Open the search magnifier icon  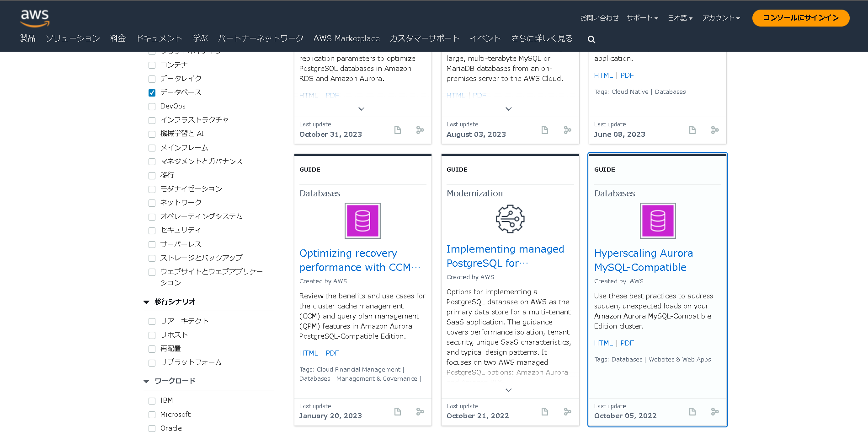pos(591,39)
